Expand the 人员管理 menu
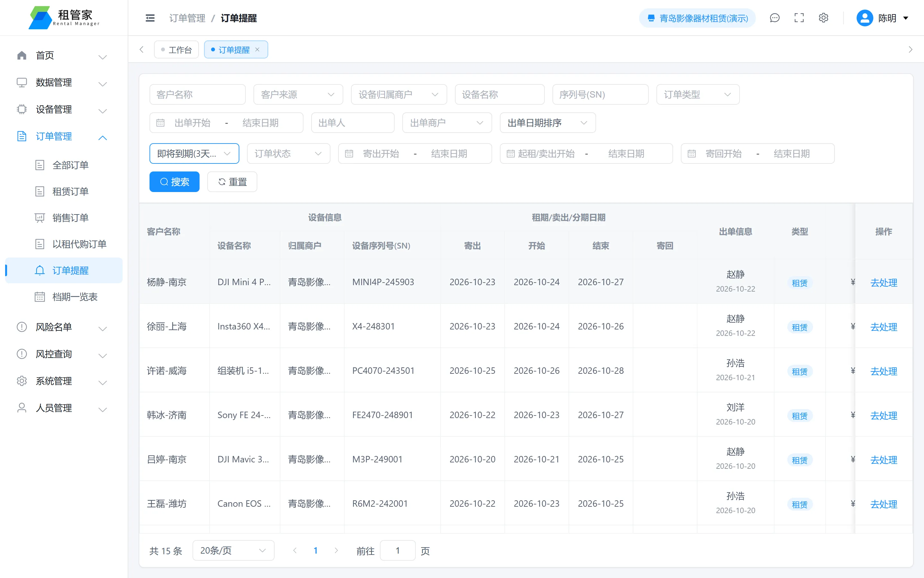Screen dimensions: 924x578 click(x=64, y=408)
